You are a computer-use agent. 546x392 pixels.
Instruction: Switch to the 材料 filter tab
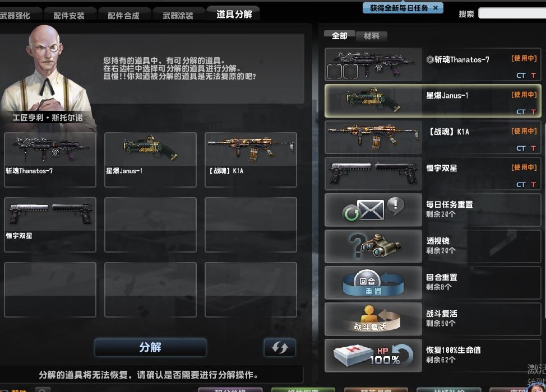point(372,36)
